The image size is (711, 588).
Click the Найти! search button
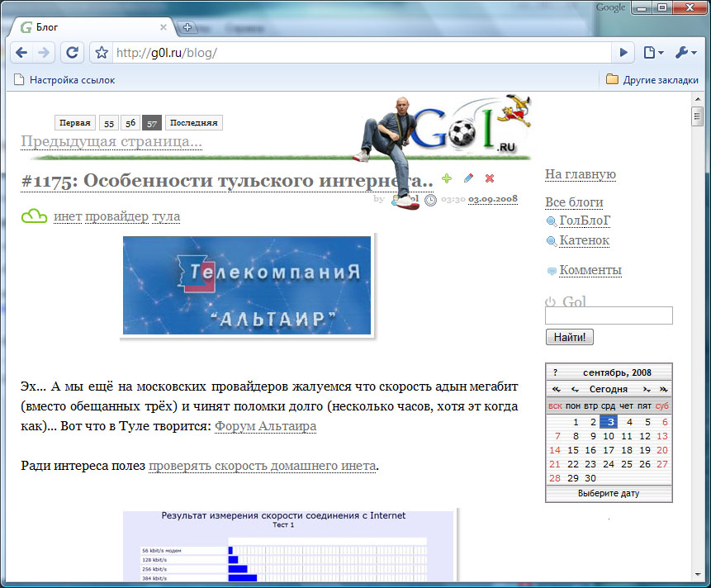coord(570,337)
